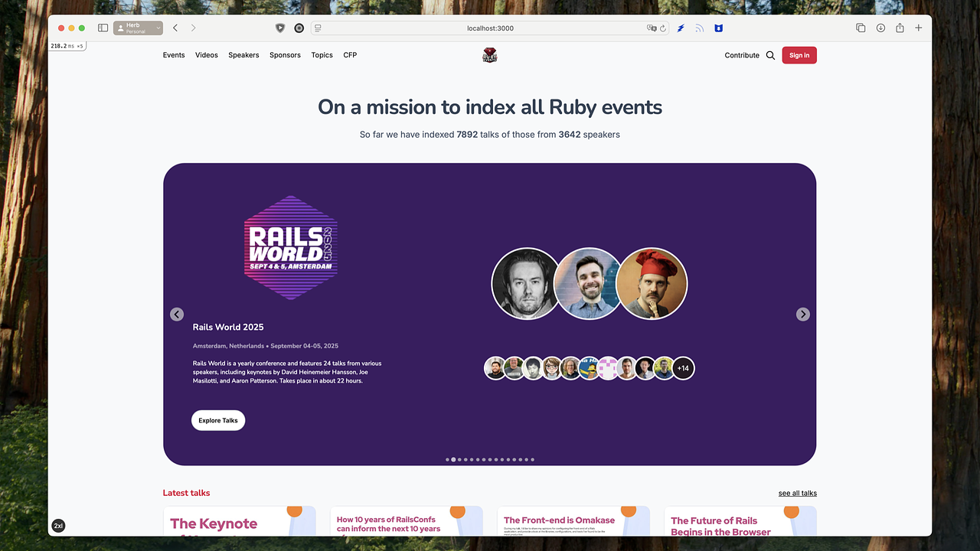980x551 pixels.
Task: Open The Keynote talk card
Action: tap(240, 521)
